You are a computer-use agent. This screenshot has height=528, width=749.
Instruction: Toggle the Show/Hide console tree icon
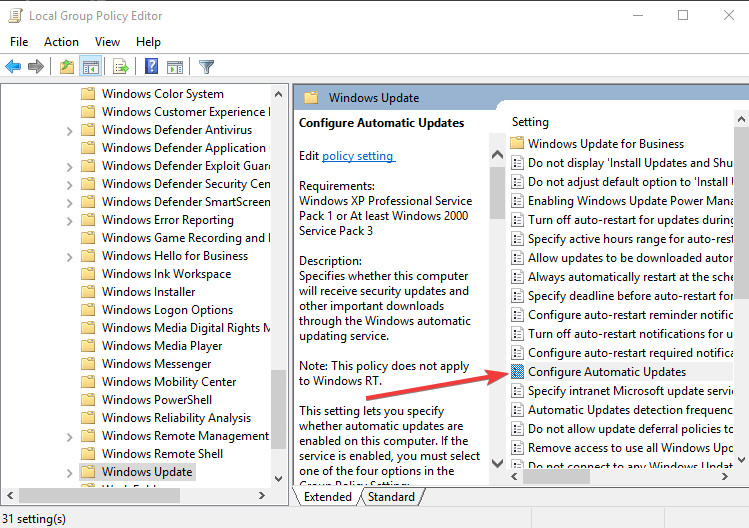(x=91, y=66)
